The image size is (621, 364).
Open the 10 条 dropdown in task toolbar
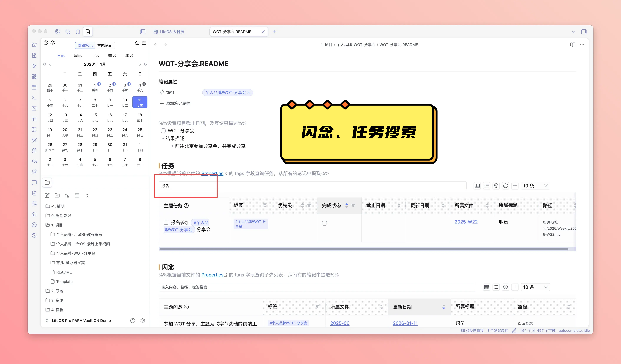coord(535,186)
